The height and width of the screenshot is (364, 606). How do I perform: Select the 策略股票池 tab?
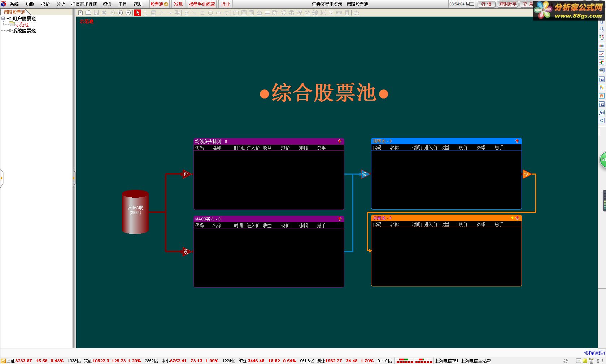coord(14,12)
